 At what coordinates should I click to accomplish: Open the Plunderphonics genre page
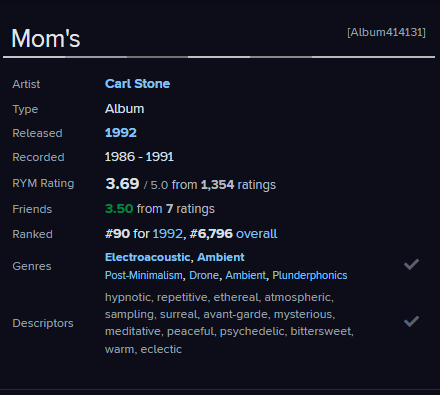(x=310, y=275)
